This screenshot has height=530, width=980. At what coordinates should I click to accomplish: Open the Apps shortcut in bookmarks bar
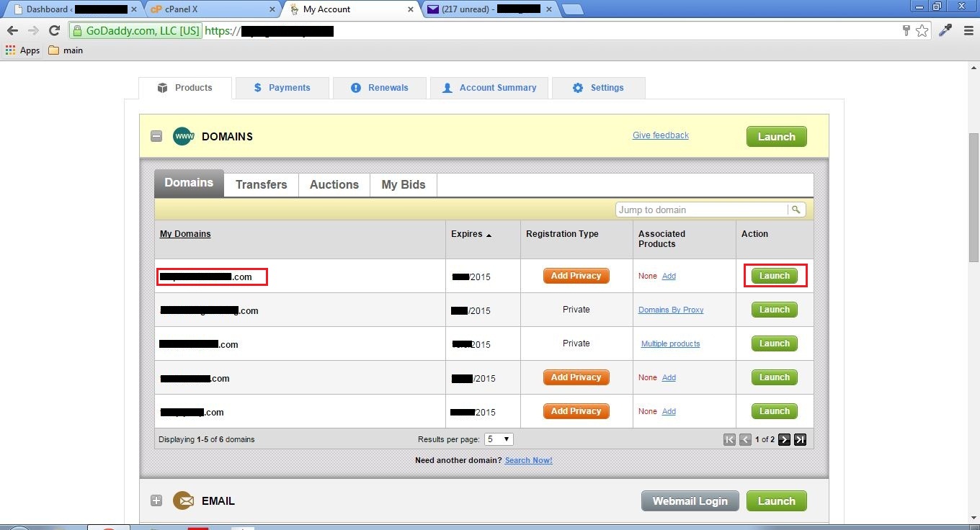(22, 50)
